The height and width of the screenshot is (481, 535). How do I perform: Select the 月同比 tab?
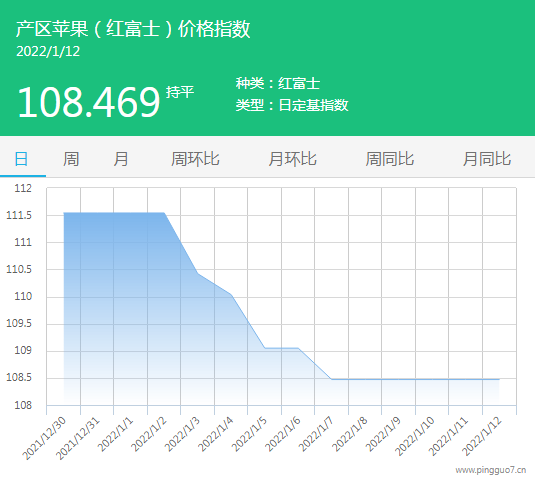click(487, 159)
